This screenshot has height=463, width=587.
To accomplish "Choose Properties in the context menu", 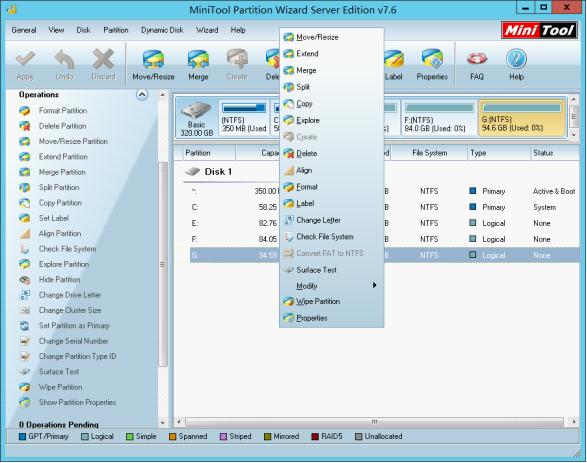I will click(332, 318).
